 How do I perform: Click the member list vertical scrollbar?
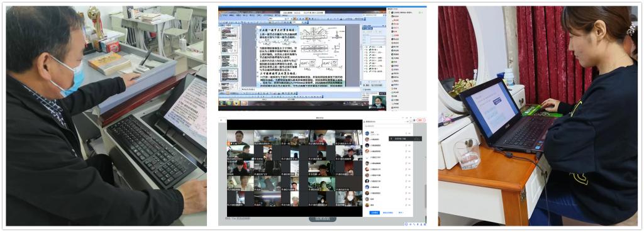pyautogui.click(x=426, y=196)
